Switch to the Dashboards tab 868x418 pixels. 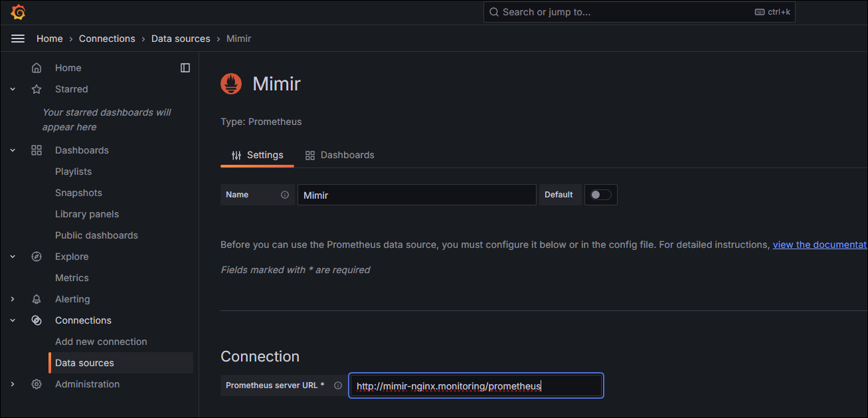339,155
